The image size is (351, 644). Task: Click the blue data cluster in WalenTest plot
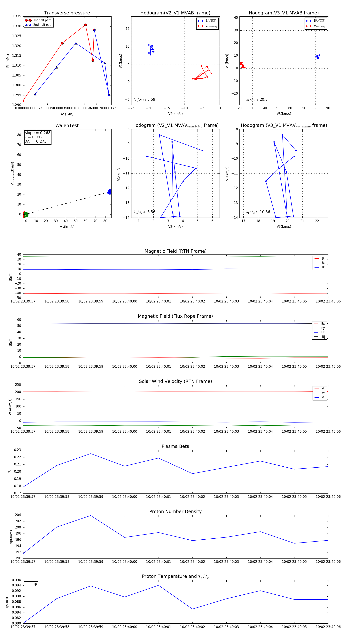[109, 192]
